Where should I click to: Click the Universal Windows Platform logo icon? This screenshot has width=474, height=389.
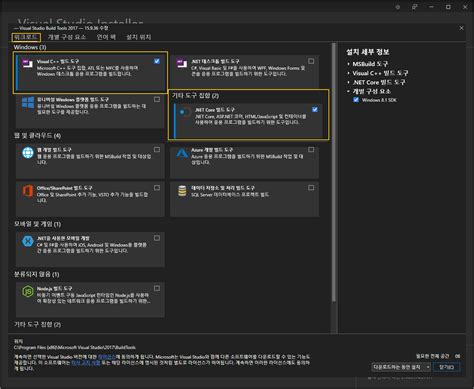click(28, 103)
